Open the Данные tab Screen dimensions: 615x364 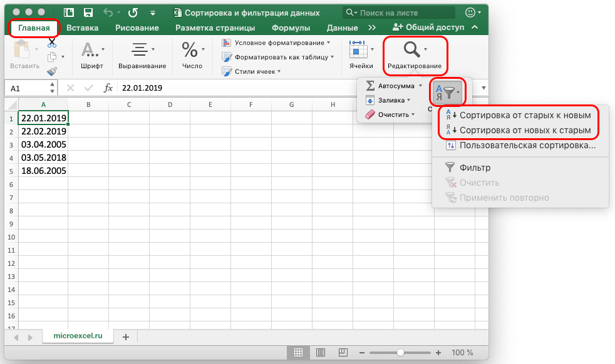click(342, 28)
